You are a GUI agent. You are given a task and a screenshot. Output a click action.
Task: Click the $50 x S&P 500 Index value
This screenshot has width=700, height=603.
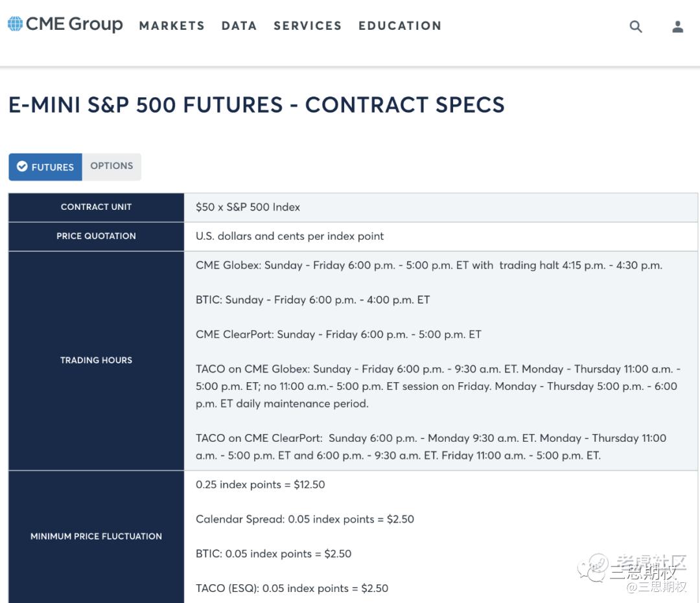click(248, 207)
